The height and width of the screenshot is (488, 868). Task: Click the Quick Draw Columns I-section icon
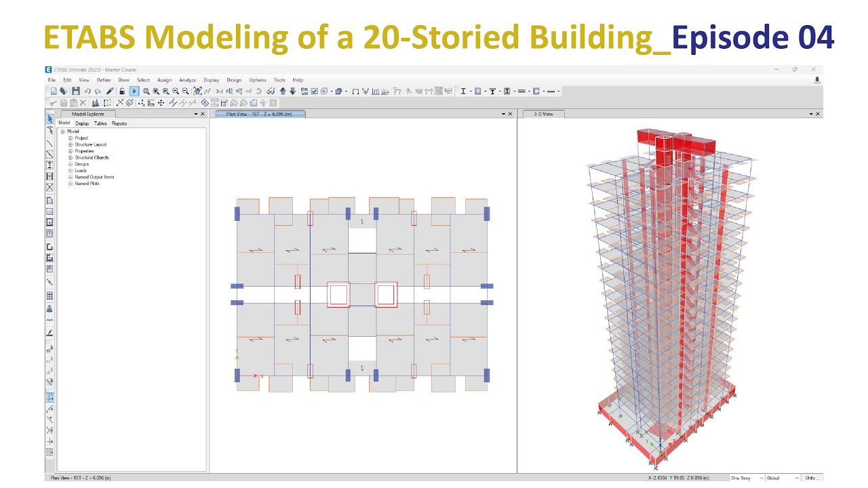click(x=50, y=165)
